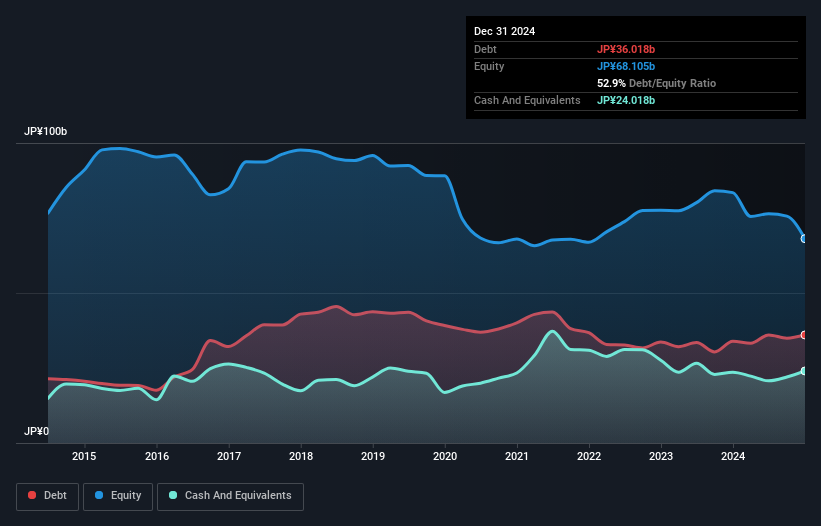This screenshot has height=526, width=821.
Task: Click the JP¥0 y-axis label
Action: tap(36, 431)
